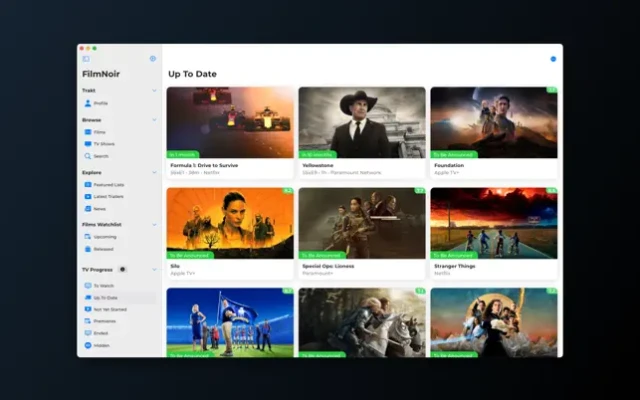This screenshot has height=400, width=640.
Task: Open the poster of coach holding flag on pitch
Action: (x=230, y=322)
